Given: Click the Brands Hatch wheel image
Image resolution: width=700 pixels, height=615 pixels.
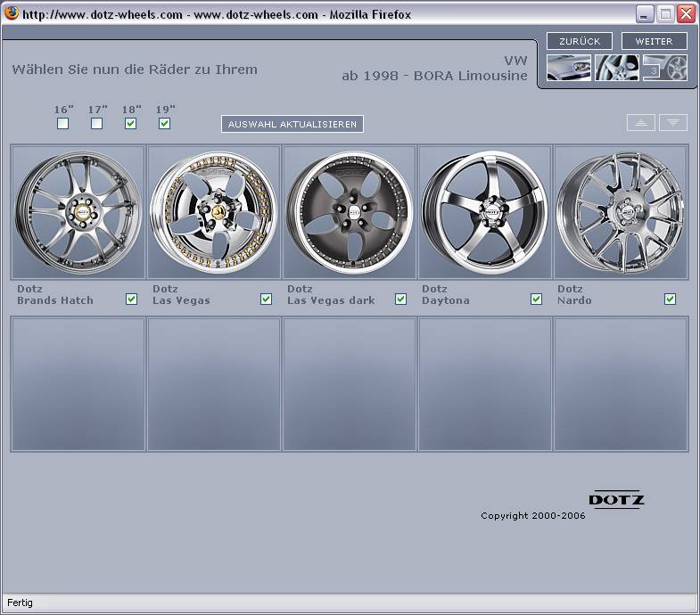Looking at the screenshot, I should (x=78, y=212).
